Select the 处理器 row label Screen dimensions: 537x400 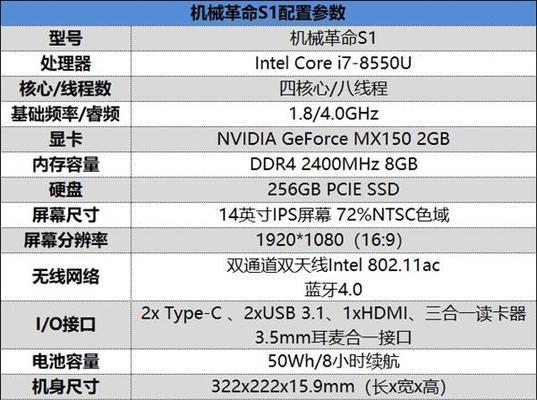pos(66,63)
